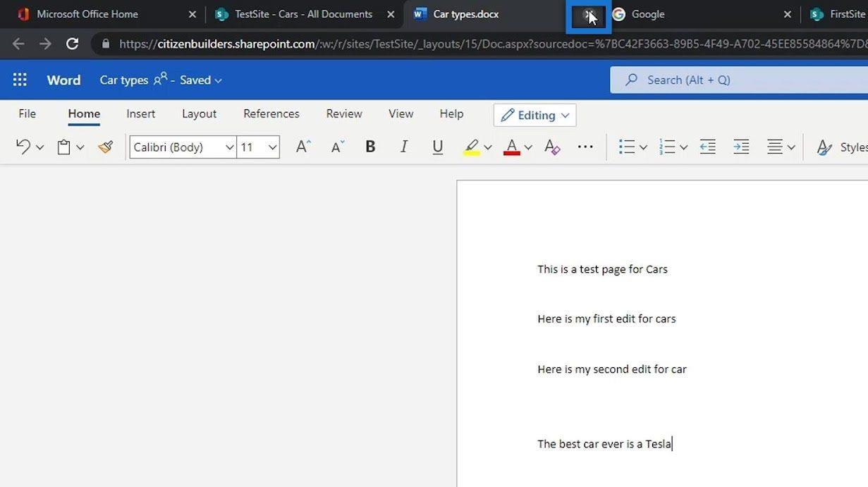The image size is (868, 487).
Task: Open More font options ellipsis
Action: (x=585, y=147)
